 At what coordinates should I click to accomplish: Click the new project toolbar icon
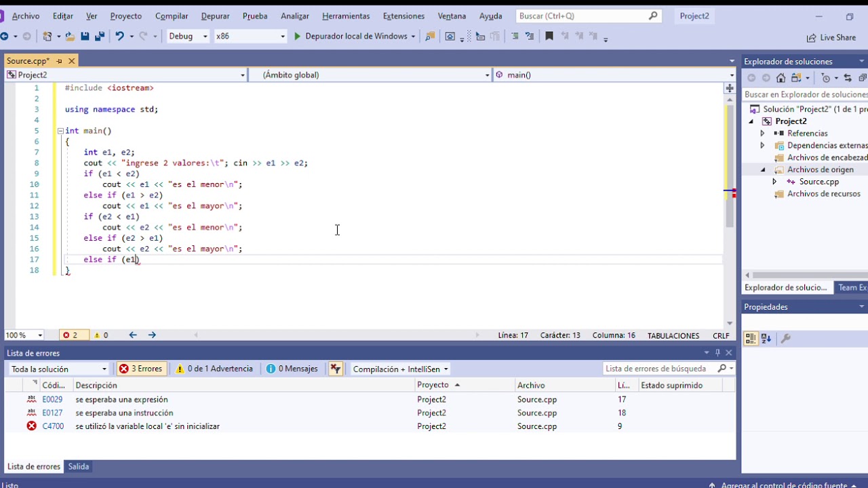(x=47, y=37)
